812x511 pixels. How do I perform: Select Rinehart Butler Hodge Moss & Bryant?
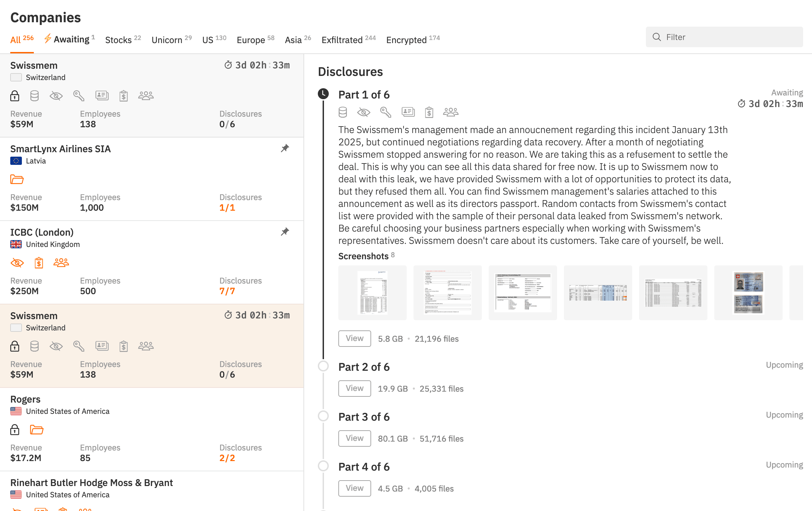click(x=152, y=491)
